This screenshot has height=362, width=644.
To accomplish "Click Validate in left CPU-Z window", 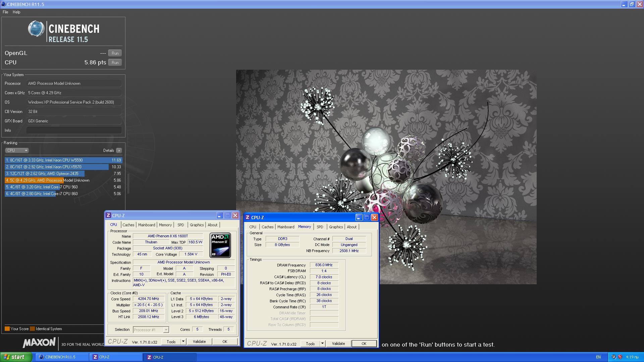I will tap(199, 342).
